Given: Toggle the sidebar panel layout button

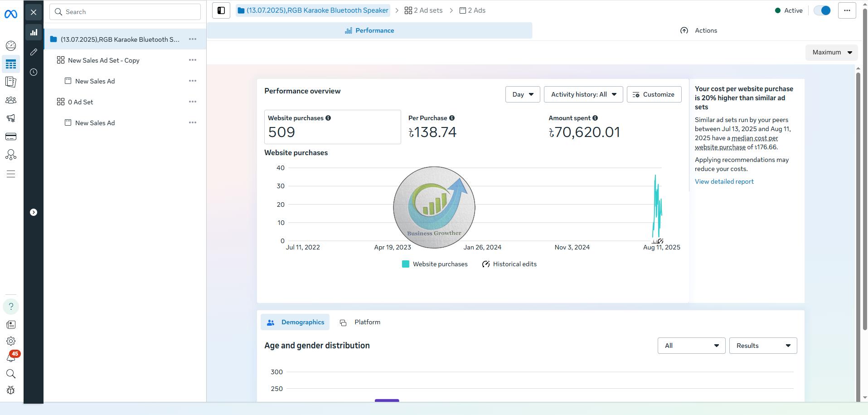Looking at the screenshot, I should tap(221, 10).
